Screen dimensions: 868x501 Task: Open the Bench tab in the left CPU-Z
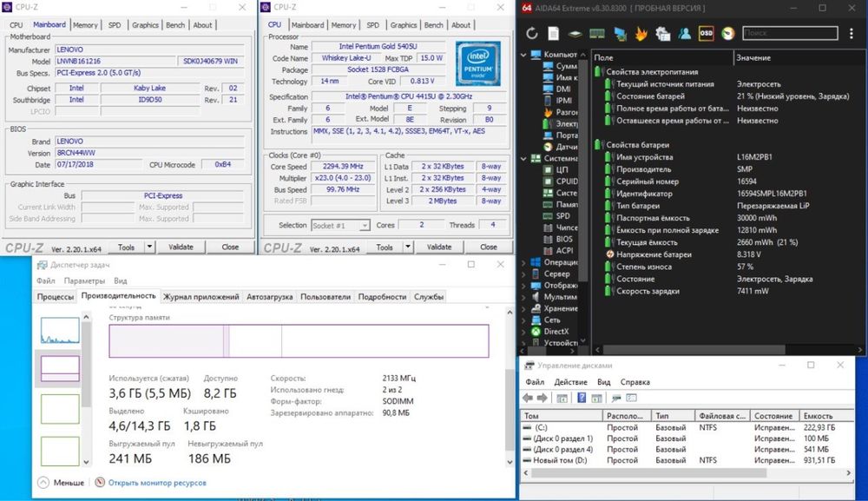click(x=175, y=25)
